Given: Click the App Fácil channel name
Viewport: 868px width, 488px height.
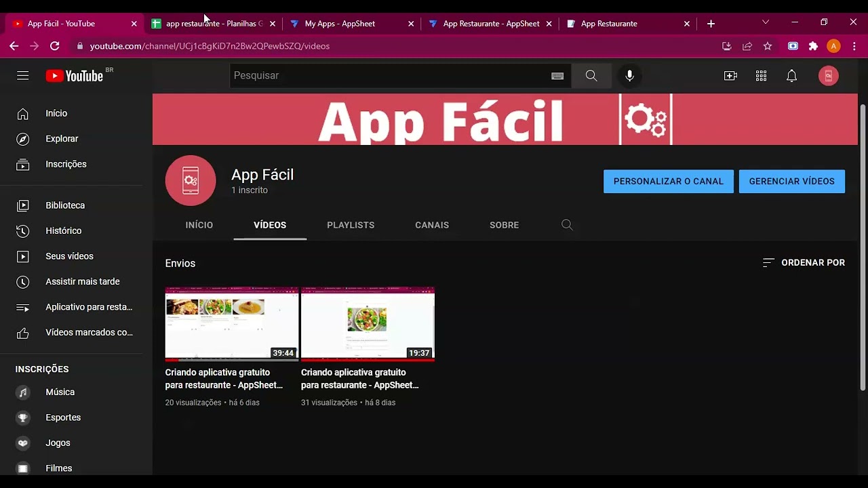Looking at the screenshot, I should (262, 174).
